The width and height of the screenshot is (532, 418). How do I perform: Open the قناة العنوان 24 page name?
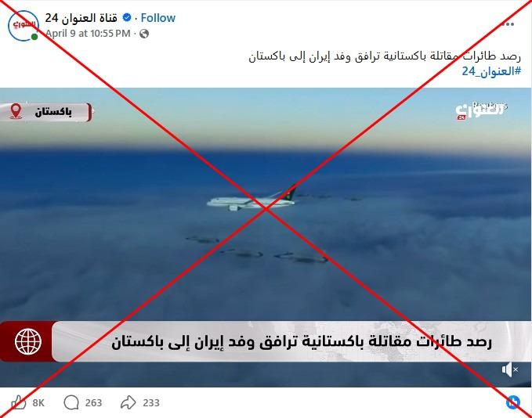click(x=81, y=18)
